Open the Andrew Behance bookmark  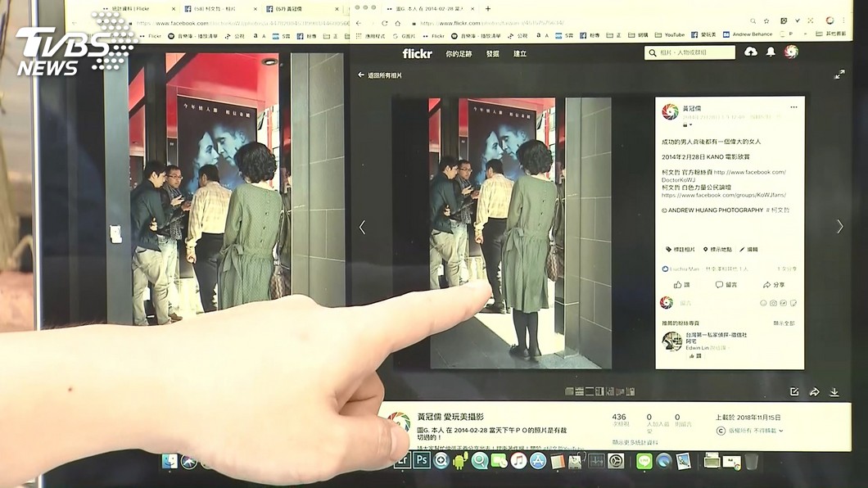748,34
